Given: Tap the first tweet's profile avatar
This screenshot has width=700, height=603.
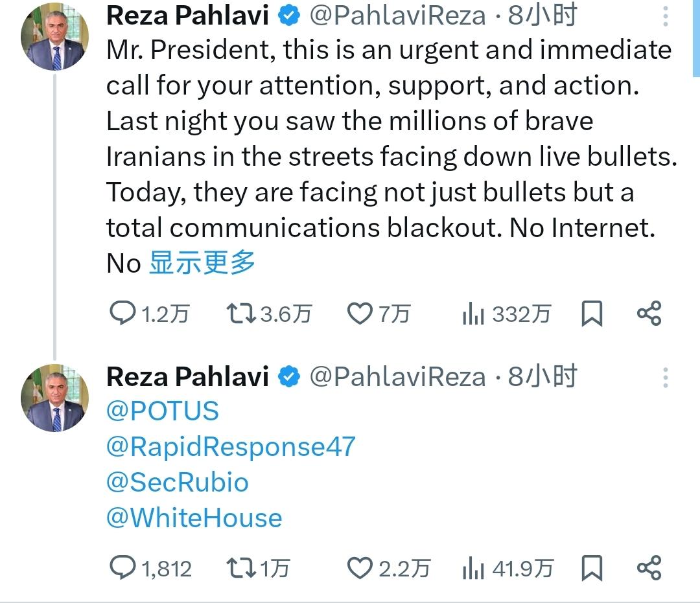Looking at the screenshot, I should [x=54, y=40].
